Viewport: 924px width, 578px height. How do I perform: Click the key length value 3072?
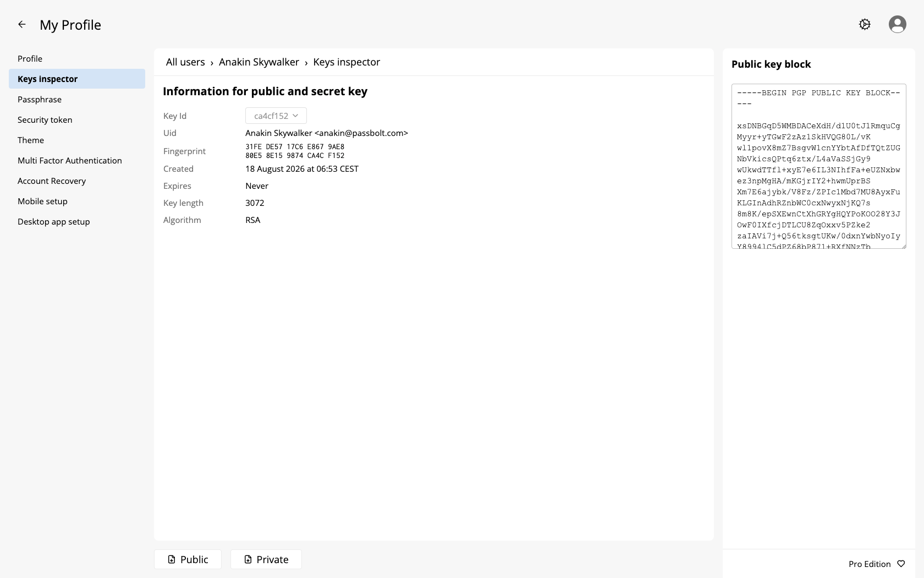(x=255, y=203)
